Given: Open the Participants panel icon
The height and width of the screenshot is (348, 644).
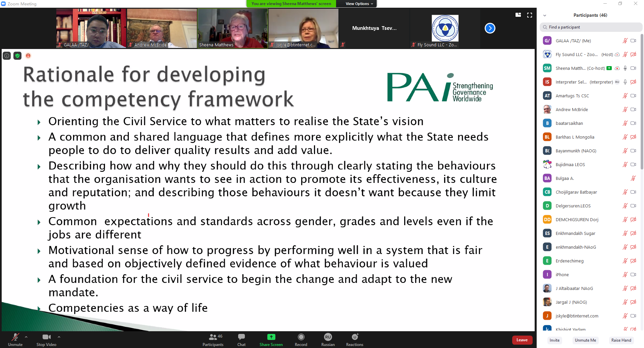Looking at the screenshot, I should tap(213, 337).
